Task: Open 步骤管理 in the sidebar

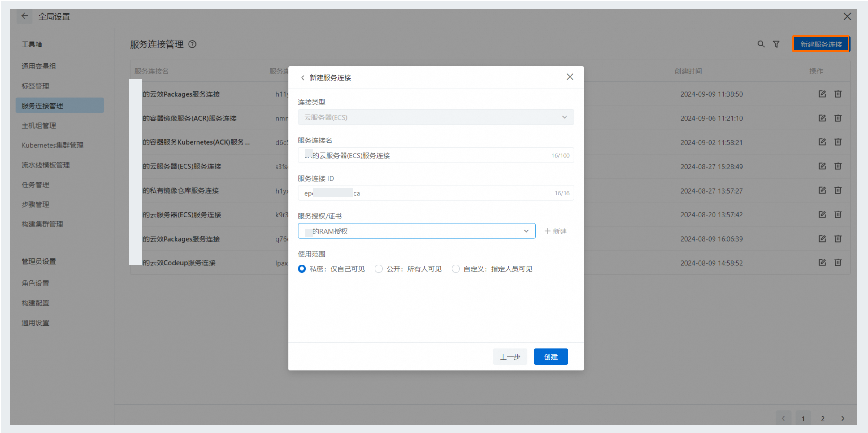Action: coord(35,204)
